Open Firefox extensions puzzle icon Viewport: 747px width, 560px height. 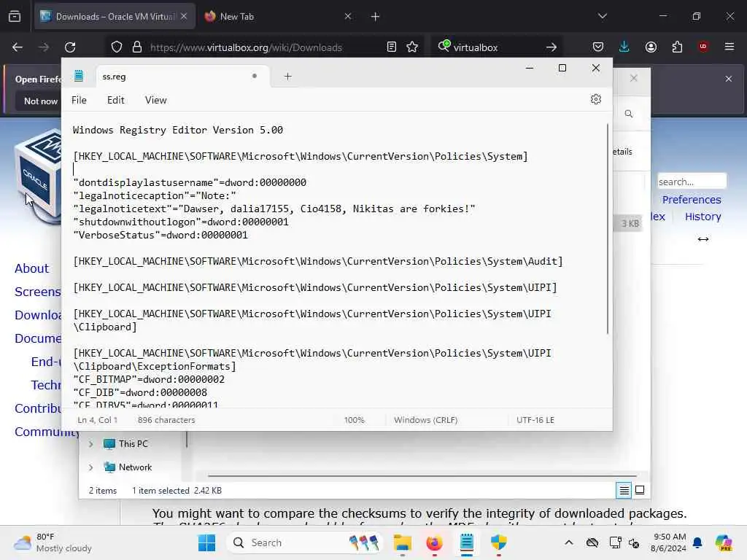click(x=677, y=47)
